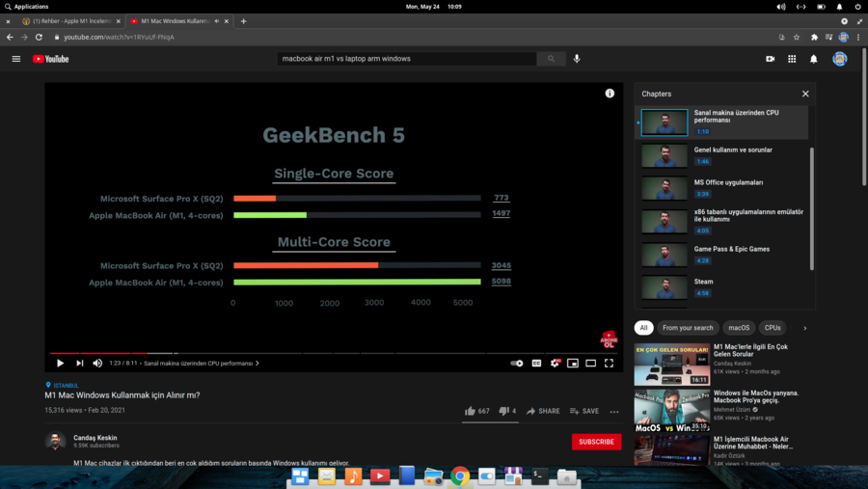Open Mail app in the dock

pyautogui.click(x=327, y=476)
